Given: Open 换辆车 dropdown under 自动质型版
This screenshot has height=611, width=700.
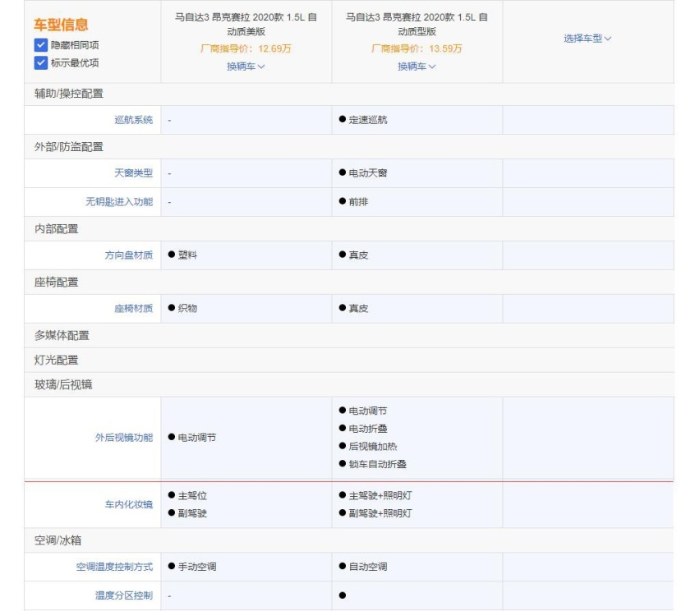Looking at the screenshot, I should click(x=417, y=67).
